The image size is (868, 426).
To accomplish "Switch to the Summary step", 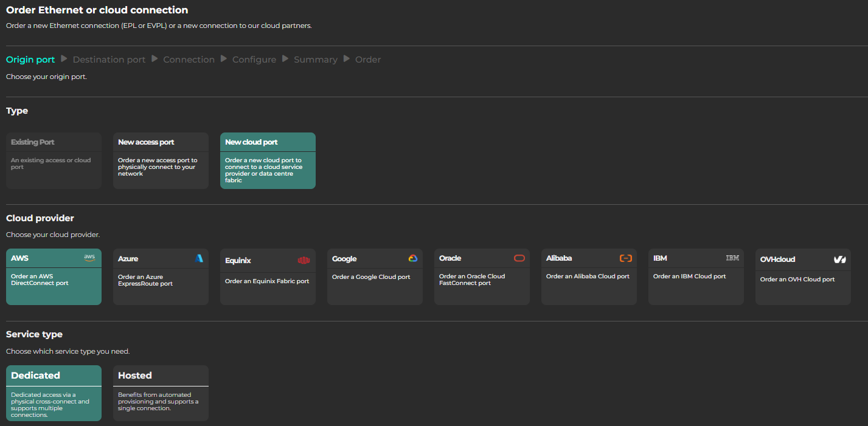I will (315, 60).
